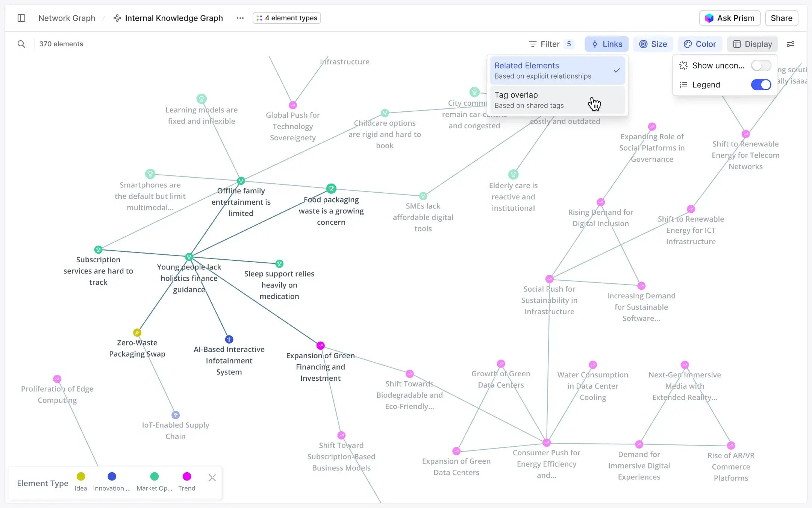Open advanced view settings via the sliders icon
Image resolution: width=812 pixels, height=508 pixels.
pyautogui.click(x=791, y=44)
